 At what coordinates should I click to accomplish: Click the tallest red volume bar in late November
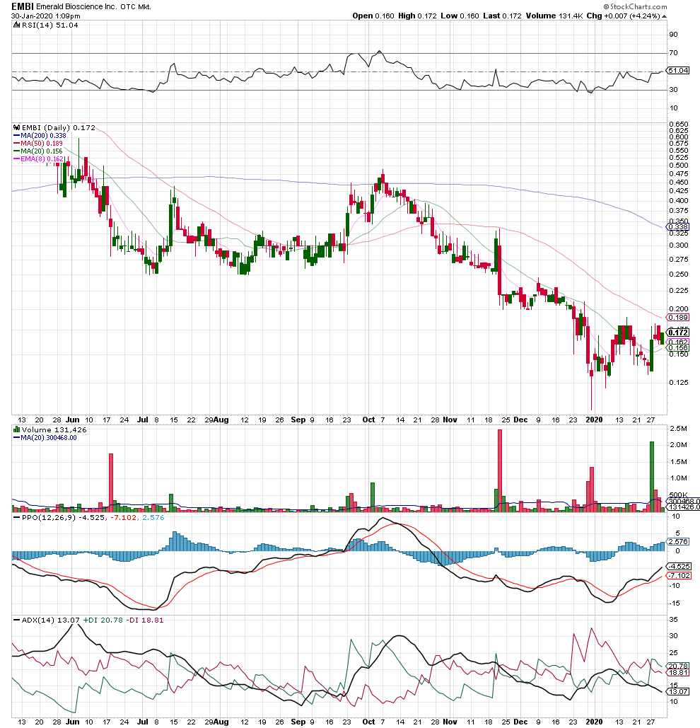click(500, 470)
